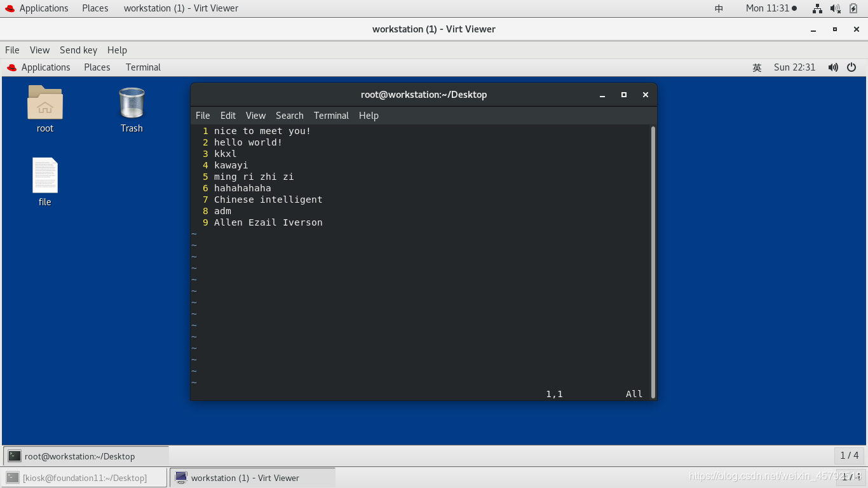Screen dimensions: 868x488
Task: Click vim cursor position '1,1' status
Action: (x=554, y=394)
